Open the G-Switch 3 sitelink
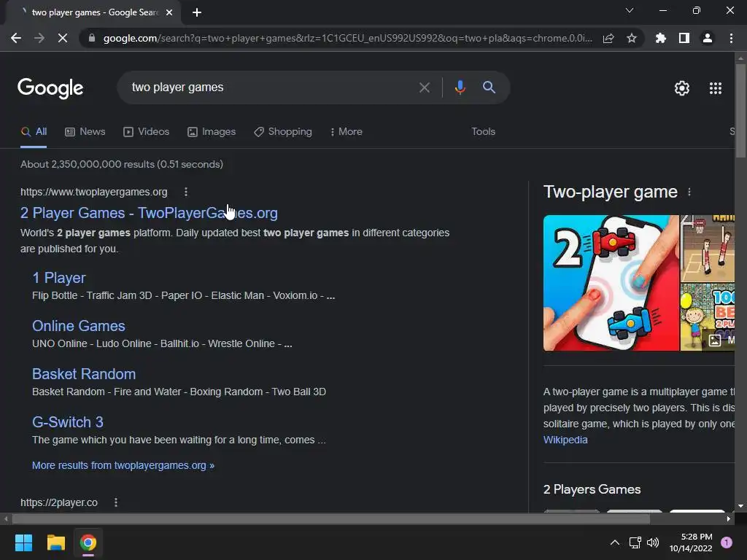 [68, 422]
